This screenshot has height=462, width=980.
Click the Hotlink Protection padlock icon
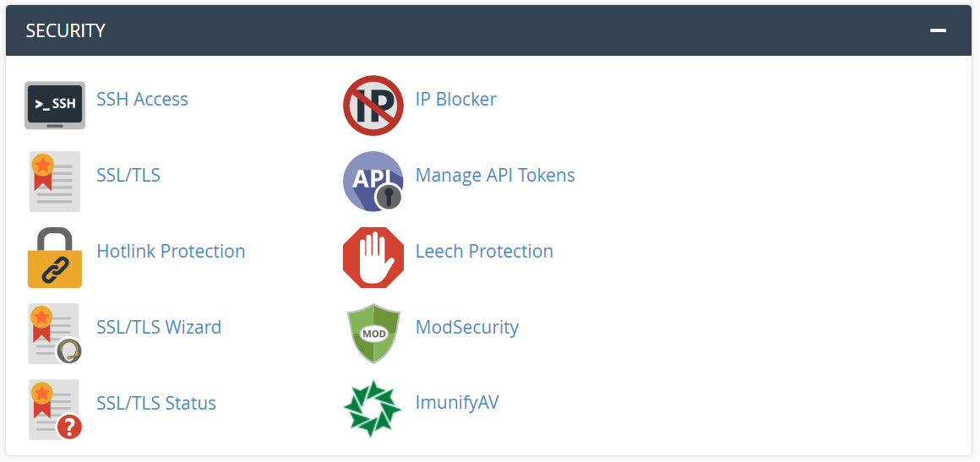point(55,258)
